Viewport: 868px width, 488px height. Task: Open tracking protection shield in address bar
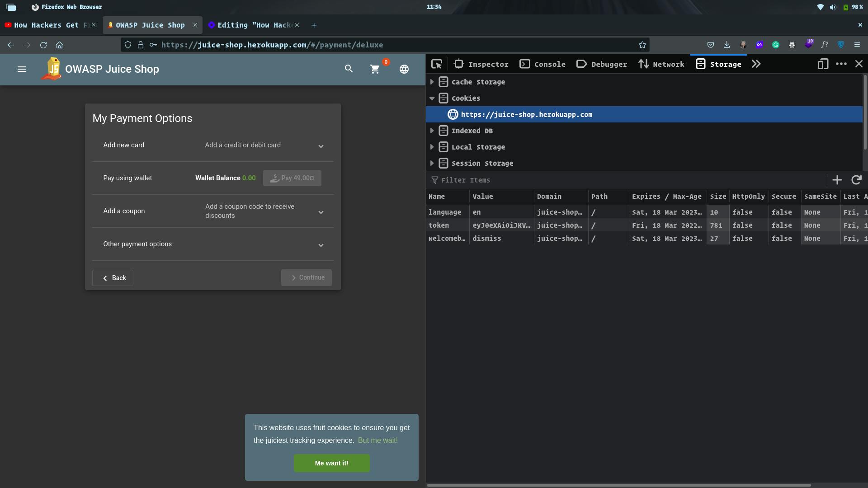(x=128, y=45)
